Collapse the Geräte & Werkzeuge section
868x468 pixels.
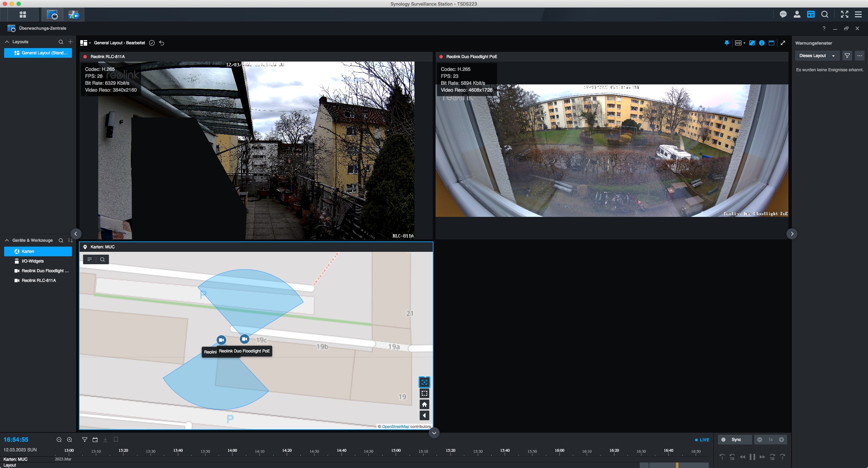click(7, 240)
